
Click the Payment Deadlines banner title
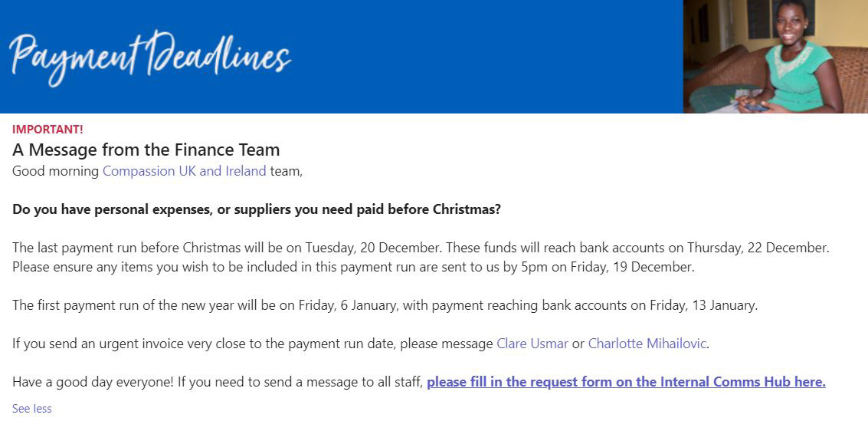click(x=149, y=58)
